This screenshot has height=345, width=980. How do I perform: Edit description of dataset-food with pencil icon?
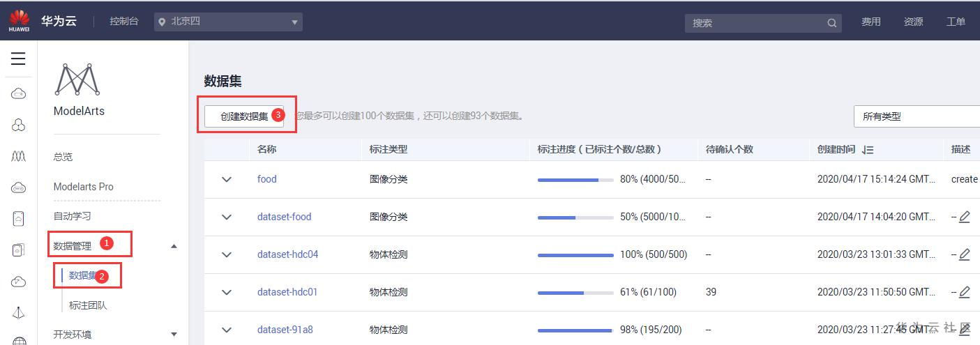coord(964,217)
